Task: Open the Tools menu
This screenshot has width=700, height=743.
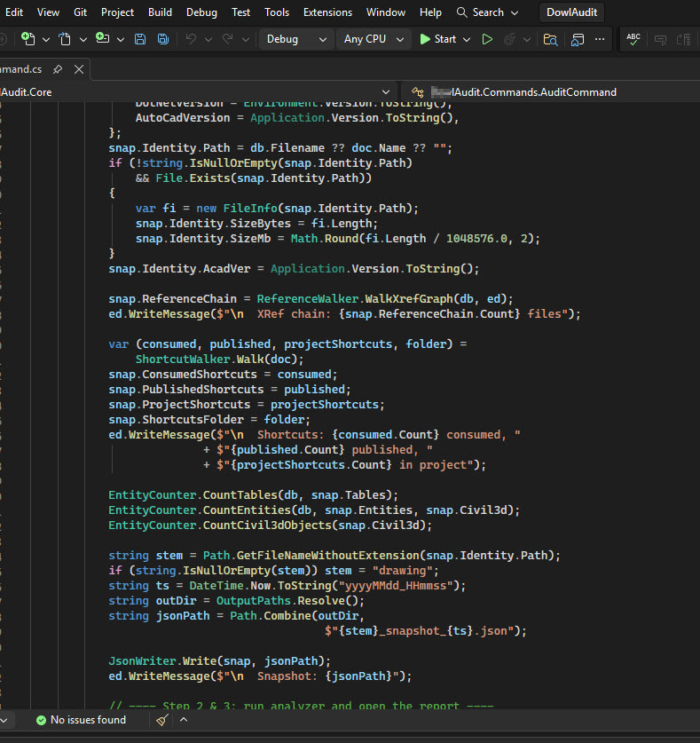Action: (x=277, y=12)
